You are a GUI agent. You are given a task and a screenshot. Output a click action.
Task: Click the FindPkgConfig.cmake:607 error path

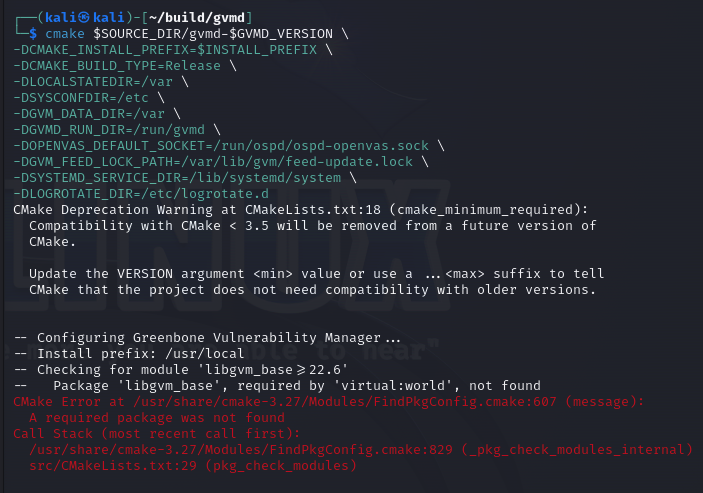point(345,402)
